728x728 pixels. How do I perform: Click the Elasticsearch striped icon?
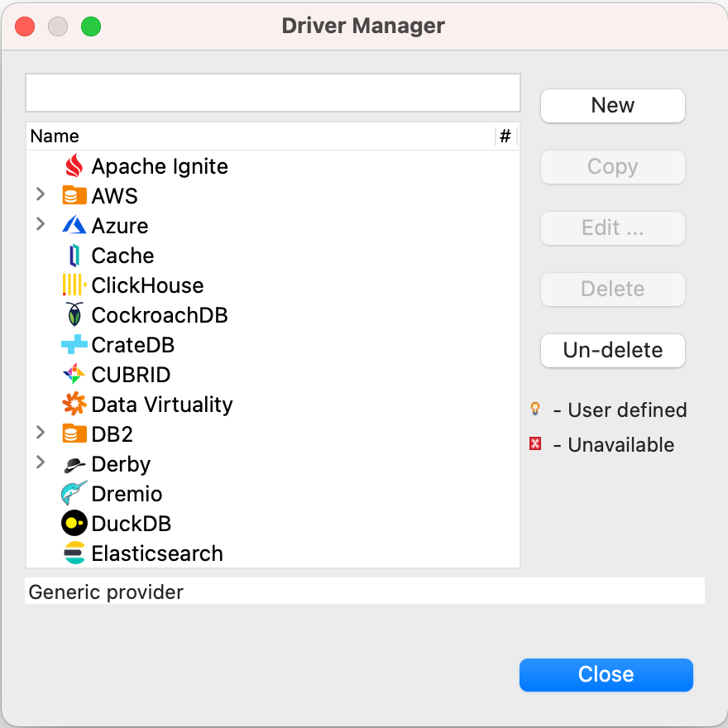74,553
